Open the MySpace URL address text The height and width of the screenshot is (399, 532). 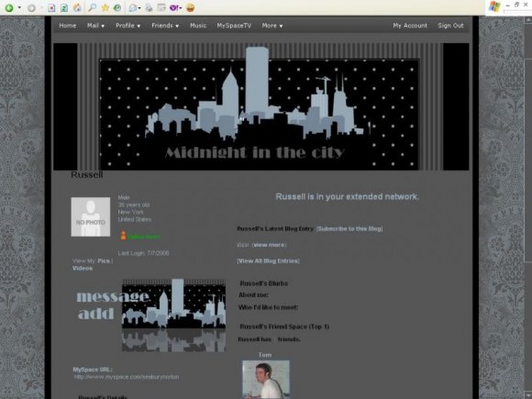[127, 377]
